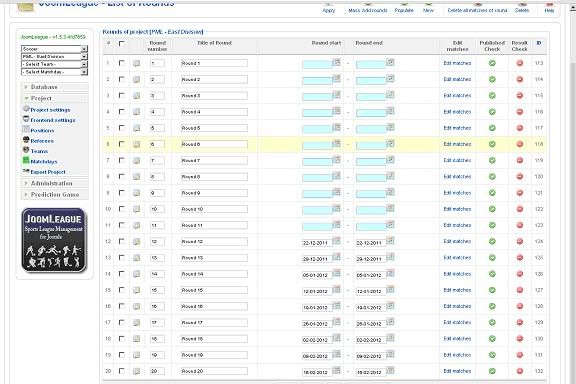The height and width of the screenshot is (384, 576).
Task: Open Edit matches link for Round 1
Action: 457,63
